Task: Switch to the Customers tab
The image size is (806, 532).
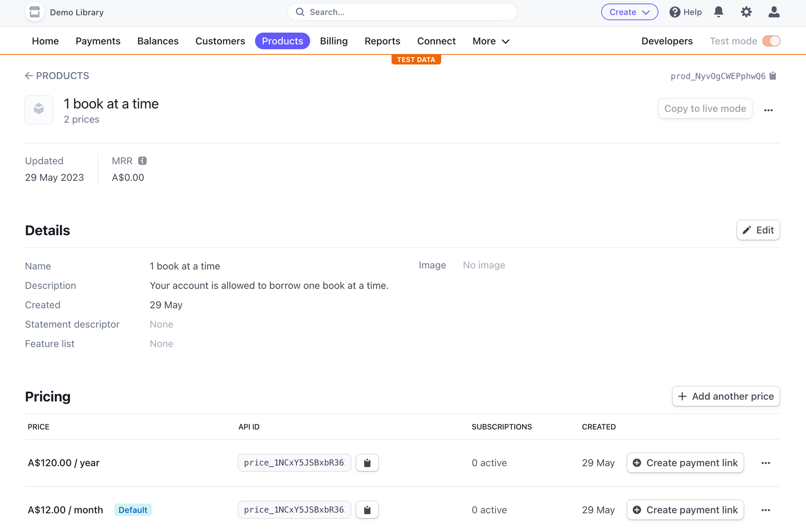Action: coord(220,41)
